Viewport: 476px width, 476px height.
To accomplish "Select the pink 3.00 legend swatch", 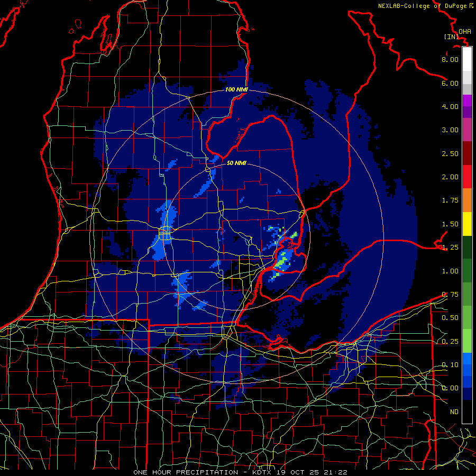I will pyautogui.click(x=467, y=130).
